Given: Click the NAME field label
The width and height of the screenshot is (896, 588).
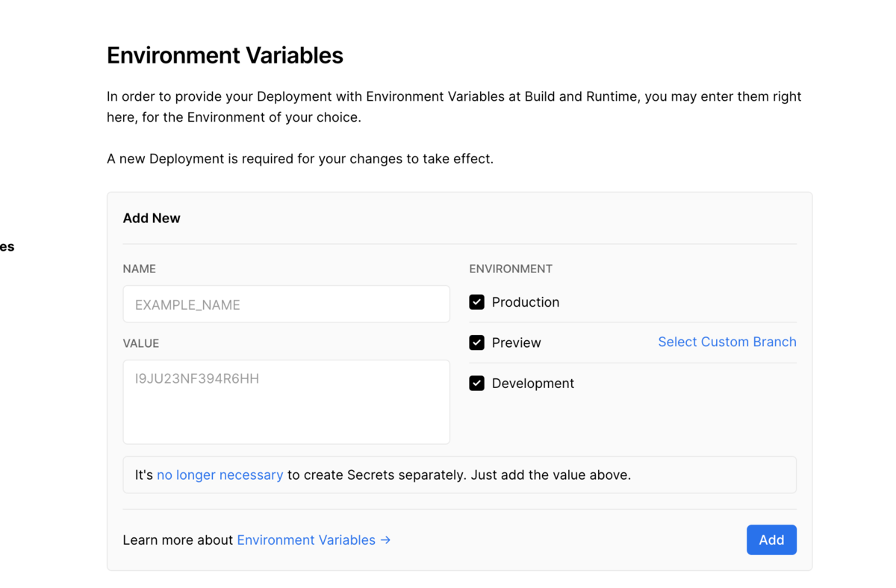Looking at the screenshot, I should click(x=139, y=269).
